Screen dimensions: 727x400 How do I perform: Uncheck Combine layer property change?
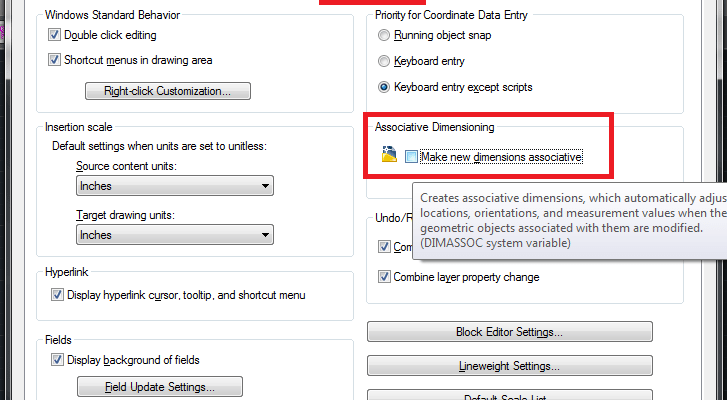pos(384,277)
